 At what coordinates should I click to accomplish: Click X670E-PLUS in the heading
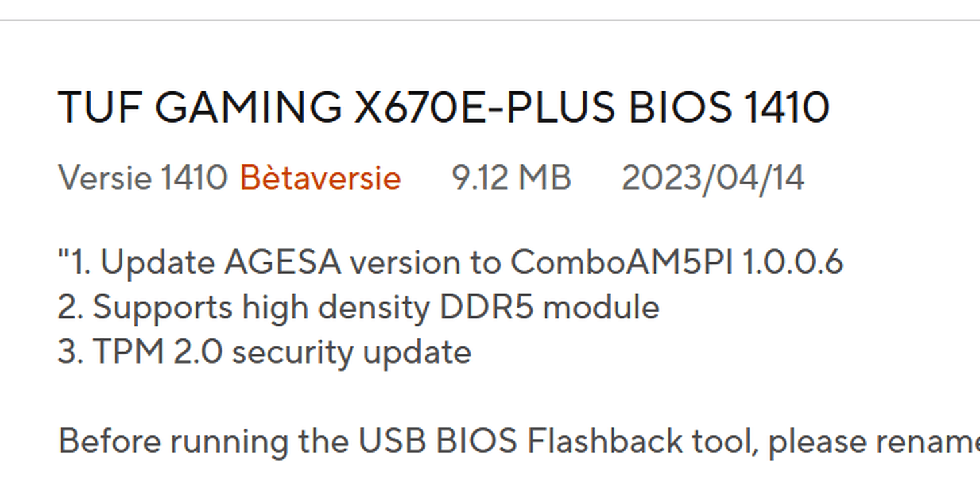pos(484,107)
